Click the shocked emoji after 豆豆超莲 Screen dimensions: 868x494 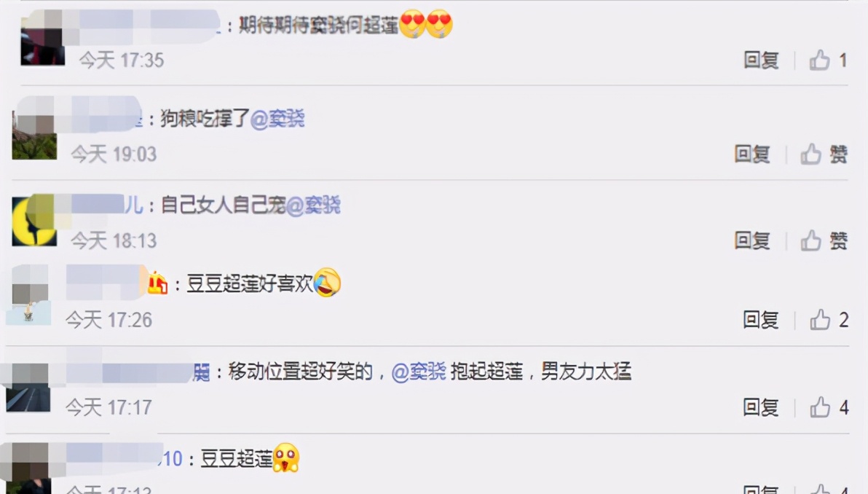285,458
